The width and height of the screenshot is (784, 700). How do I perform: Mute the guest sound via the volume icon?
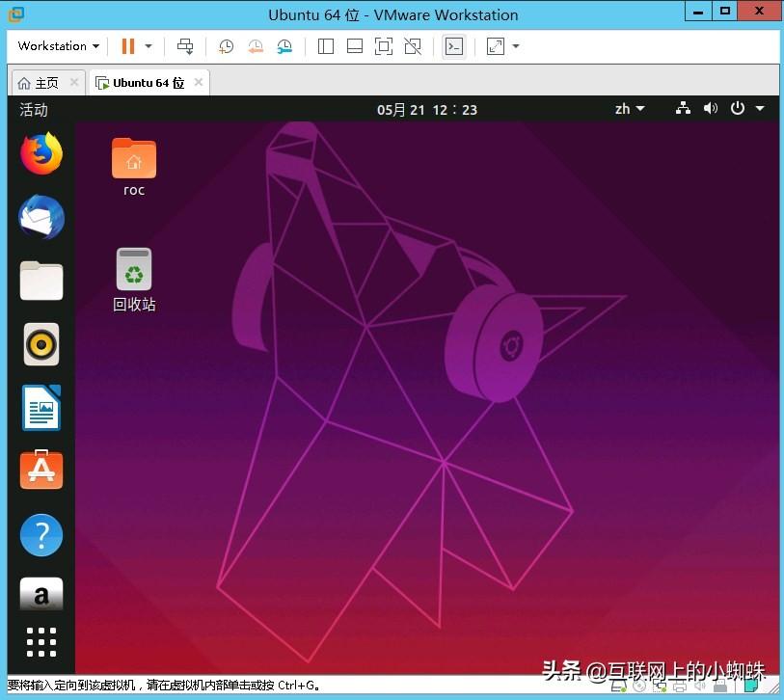pyautogui.click(x=711, y=108)
